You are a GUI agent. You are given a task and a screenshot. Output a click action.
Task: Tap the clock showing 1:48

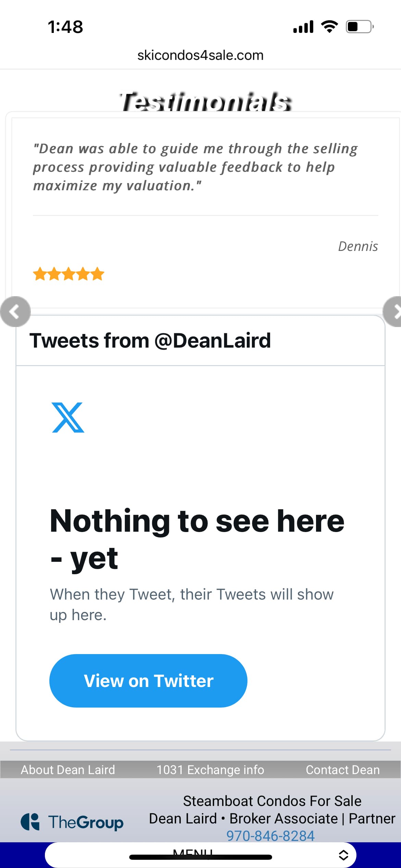click(65, 26)
